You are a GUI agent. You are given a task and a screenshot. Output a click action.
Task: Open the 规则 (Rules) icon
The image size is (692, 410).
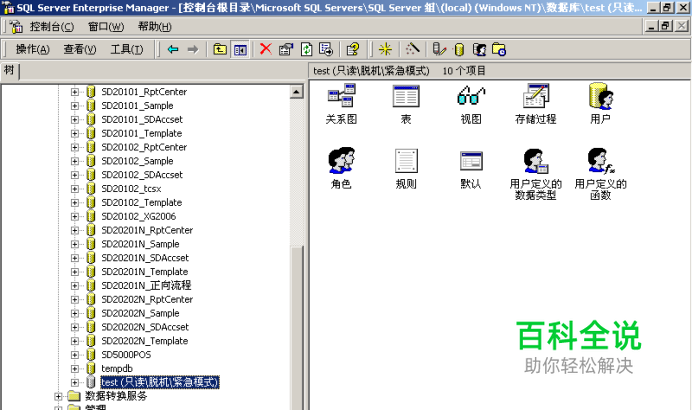point(406,161)
